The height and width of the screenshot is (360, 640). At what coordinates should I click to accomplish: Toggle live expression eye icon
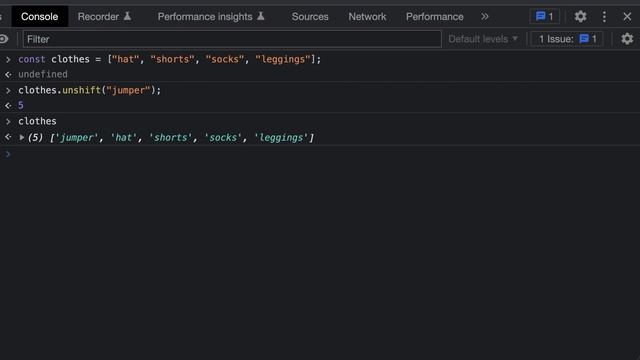(4, 39)
